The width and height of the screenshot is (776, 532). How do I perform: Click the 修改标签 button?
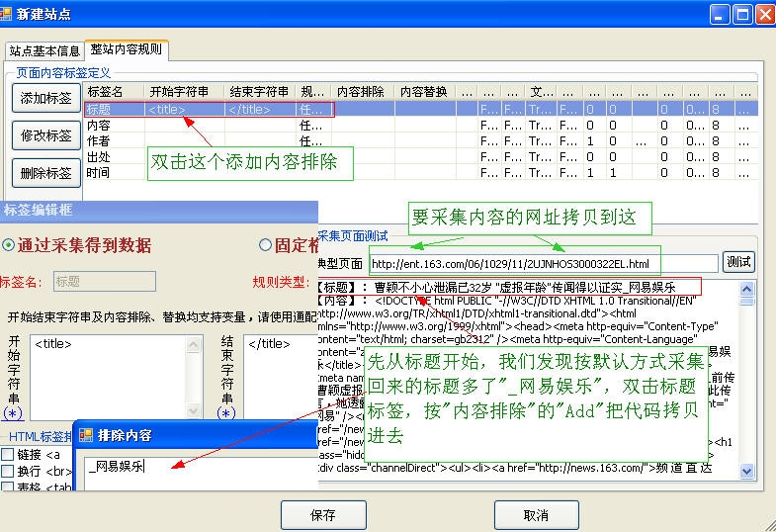pos(46,134)
